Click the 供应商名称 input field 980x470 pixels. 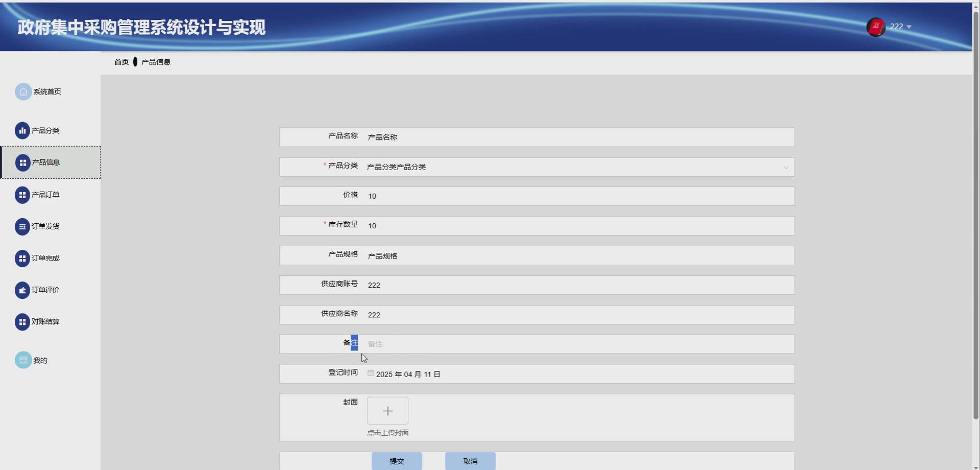coord(578,315)
